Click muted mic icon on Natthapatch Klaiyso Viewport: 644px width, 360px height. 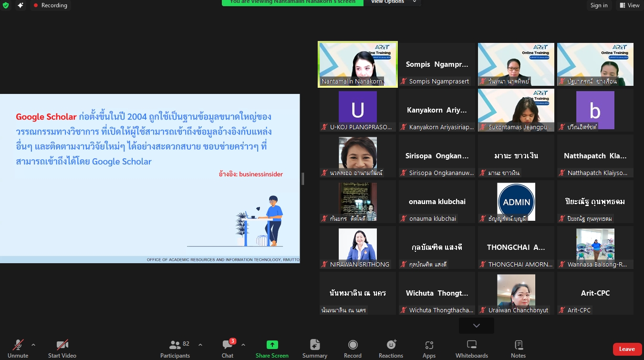coord(562,173)
